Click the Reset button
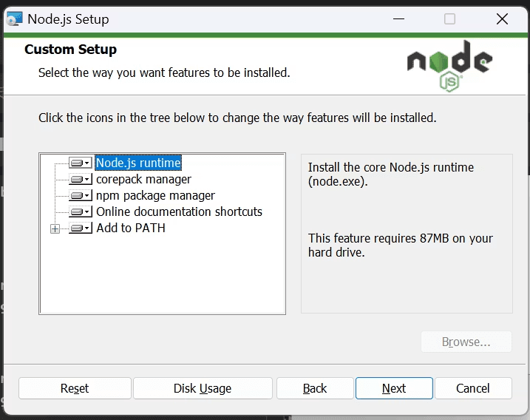The height and width of the screenshot is (420, 530). 75,388
